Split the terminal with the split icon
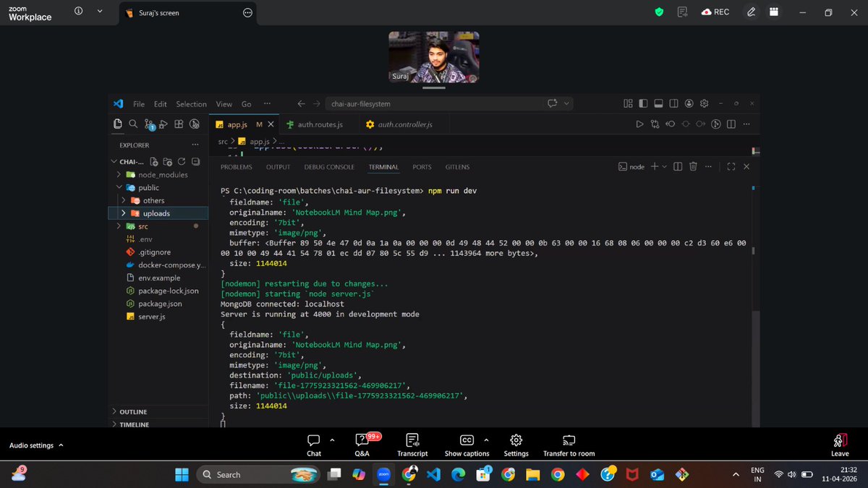The image size is (868, 488). click(677, 166)
